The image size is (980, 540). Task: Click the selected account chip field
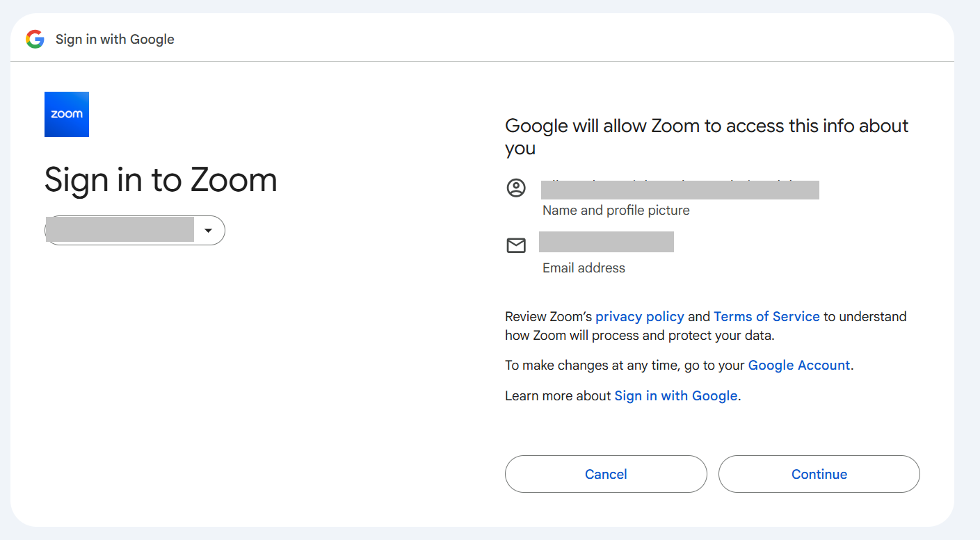click(x=120, y=231)
